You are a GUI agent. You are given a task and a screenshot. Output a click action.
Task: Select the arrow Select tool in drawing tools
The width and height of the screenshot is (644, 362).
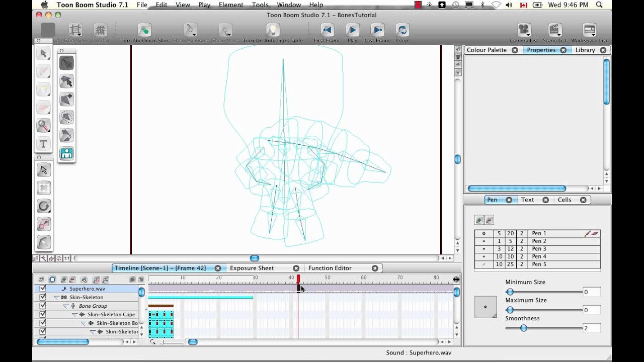(43, 53)
